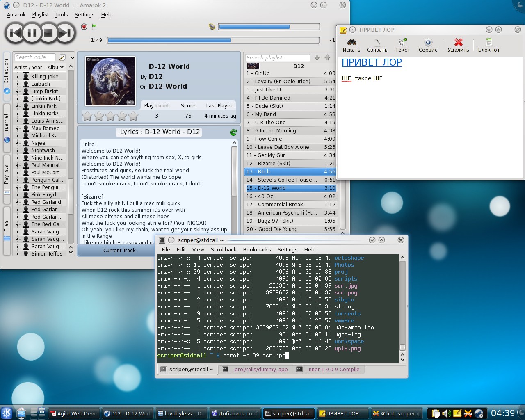Click the D12 World album cover thumbnail
Screen dimensions: 525x420
tap(110, 81)
